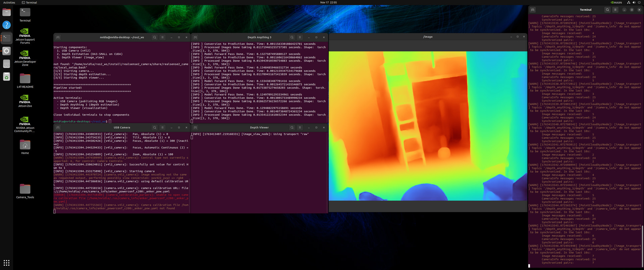The image size is (644, 270).
Task: Click the Activities button in the top bar
Action: pos(9,2)
